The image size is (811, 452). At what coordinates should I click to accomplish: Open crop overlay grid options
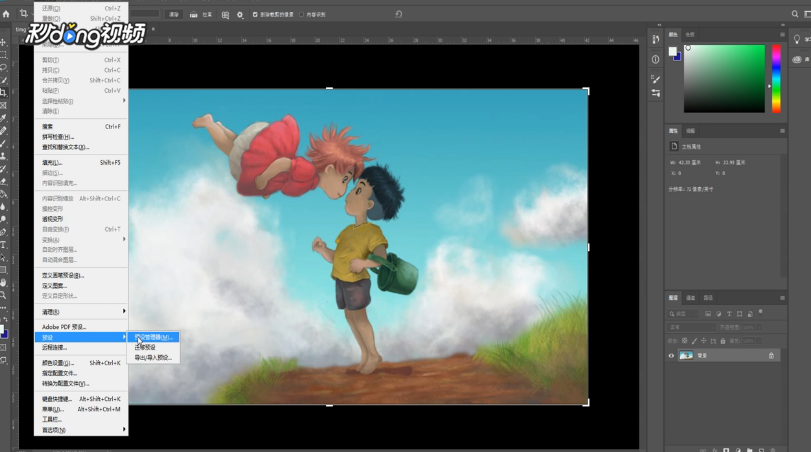coord(226,14)
